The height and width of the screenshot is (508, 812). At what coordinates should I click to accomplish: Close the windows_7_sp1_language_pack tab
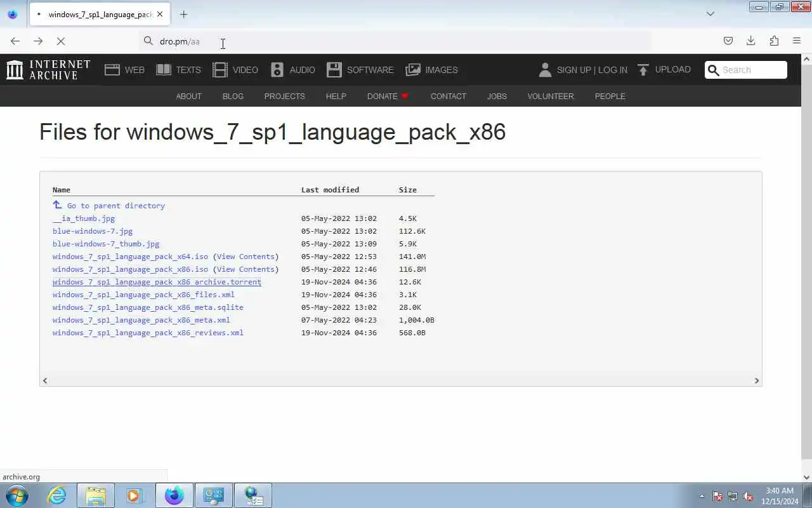coord(160,14)
